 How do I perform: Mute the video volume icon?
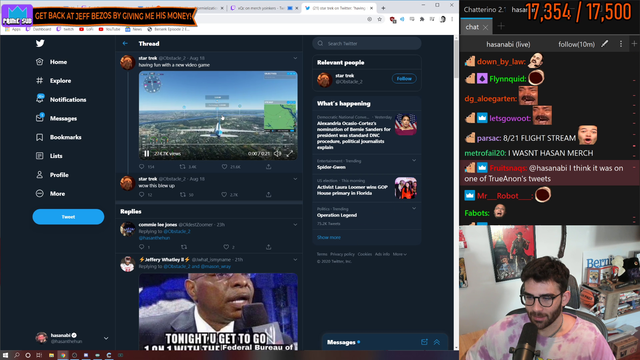point(278,153)
